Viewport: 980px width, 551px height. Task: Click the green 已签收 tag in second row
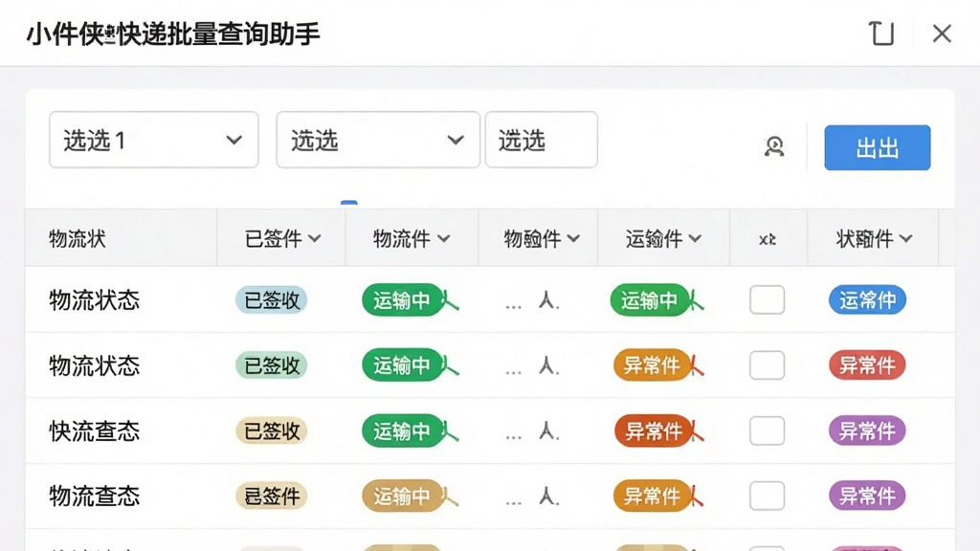271,365
